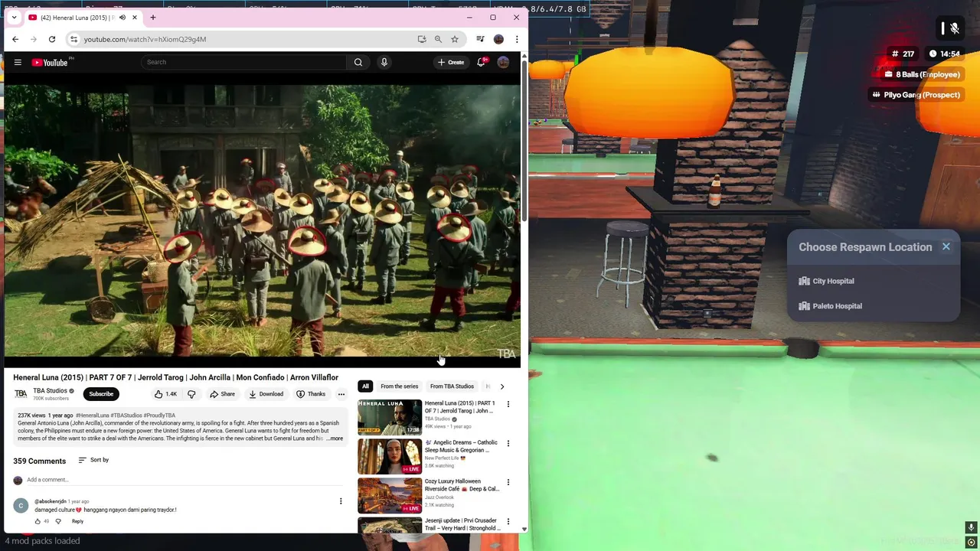This screenshot has height=551, width=980.
Task: Open YouTube notifications bell
Action: pos(482,62)
